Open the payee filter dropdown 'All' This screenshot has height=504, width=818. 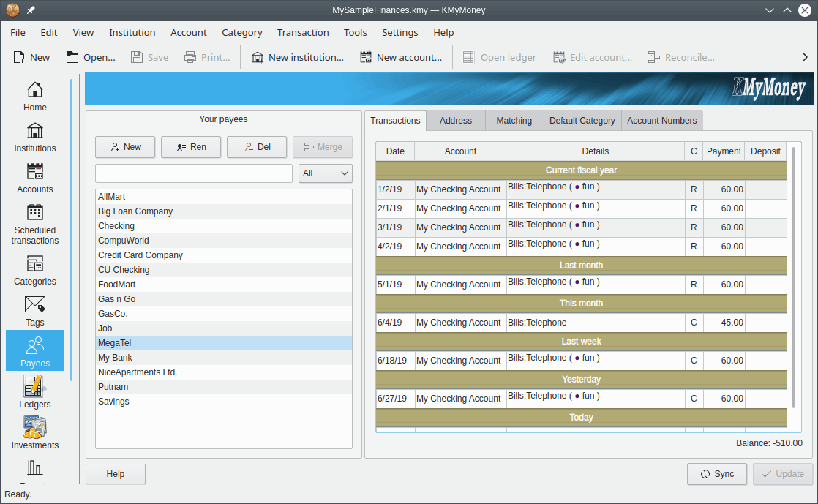tap(326, 173)
